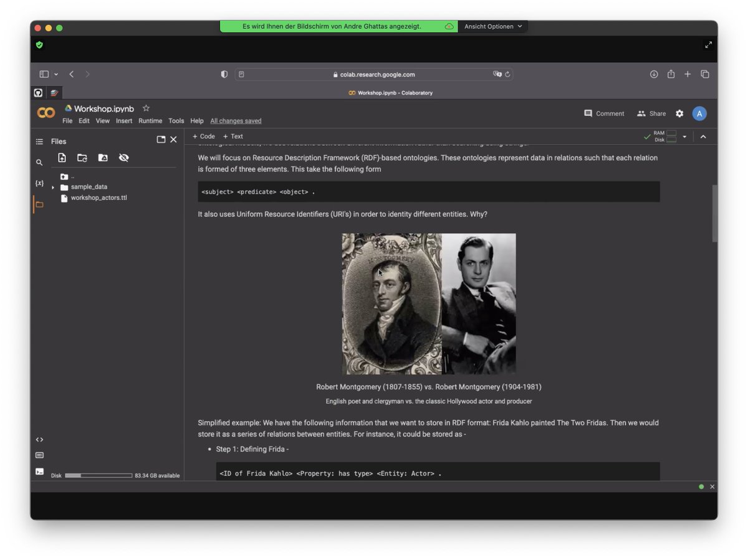Mount Google Drive in Files panel
This screenshot has width=748, height=560.
tap(103, 158)
